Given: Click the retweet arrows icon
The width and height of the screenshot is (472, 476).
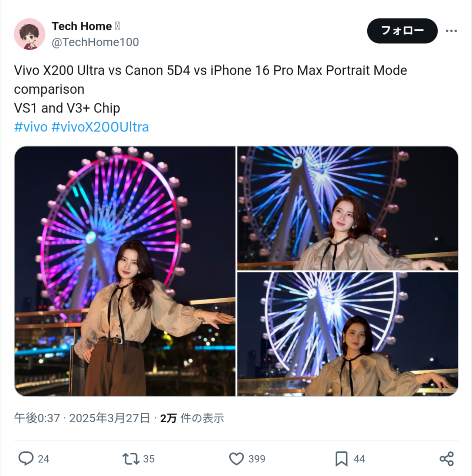Looking at the screenshot, I should (x=131, y=459).
